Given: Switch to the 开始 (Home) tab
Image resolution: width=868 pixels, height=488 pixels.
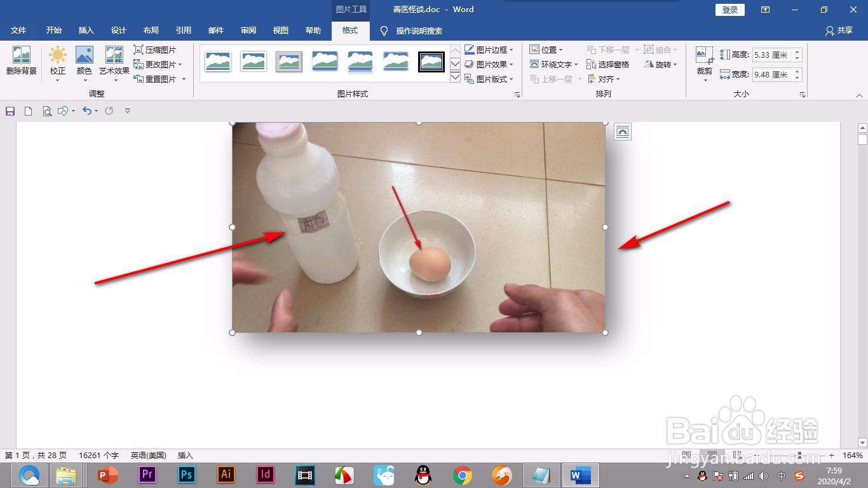Looking at the screenshot, I should (x=54, y=30).
